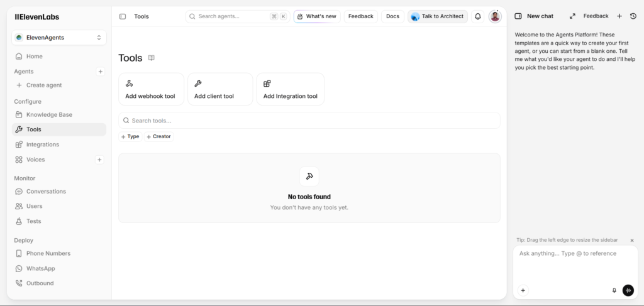Select Tools in the sidebar

(58, 129)
